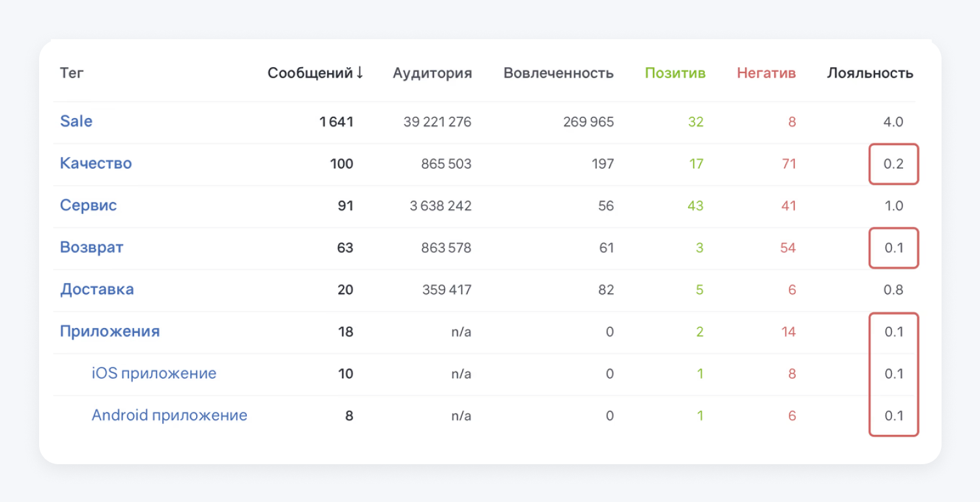Click positive count 2 for Приложения

point(700,332)
